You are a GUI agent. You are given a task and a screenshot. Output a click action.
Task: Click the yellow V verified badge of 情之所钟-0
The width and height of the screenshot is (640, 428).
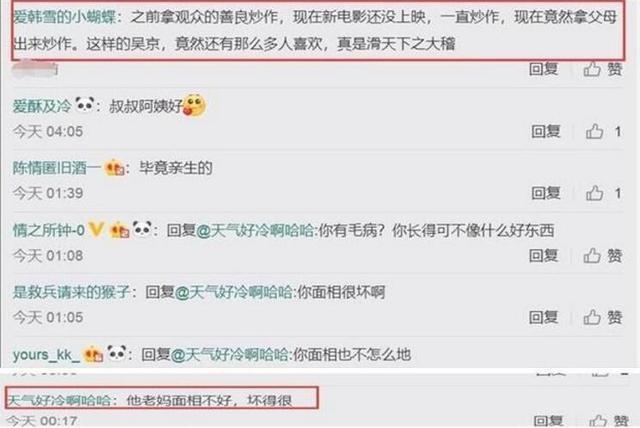[96, 230]
